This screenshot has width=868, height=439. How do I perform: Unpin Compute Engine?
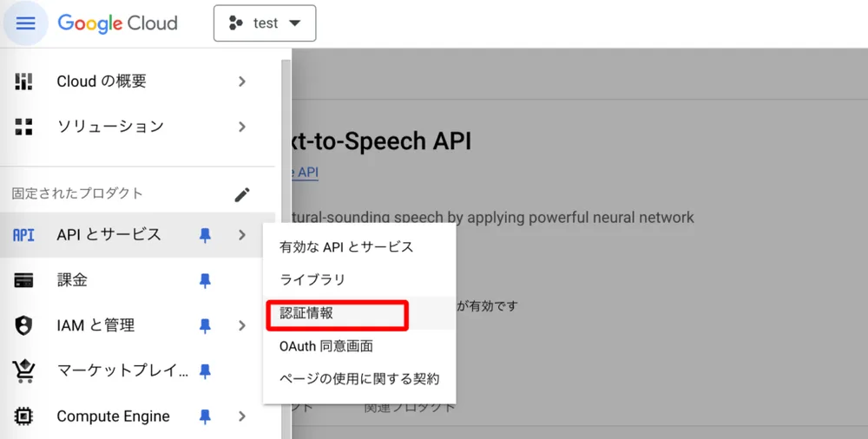[205, 416]
